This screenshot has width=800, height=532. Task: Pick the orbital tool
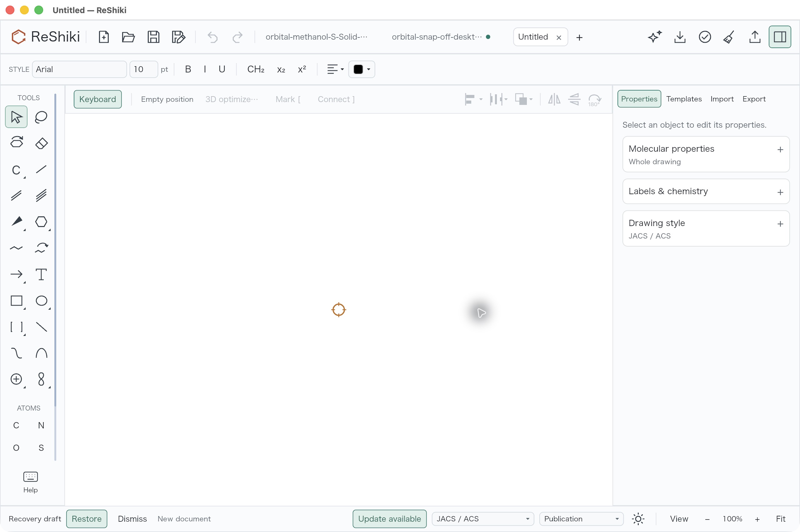pyautogui.click(x=41, y=379)
